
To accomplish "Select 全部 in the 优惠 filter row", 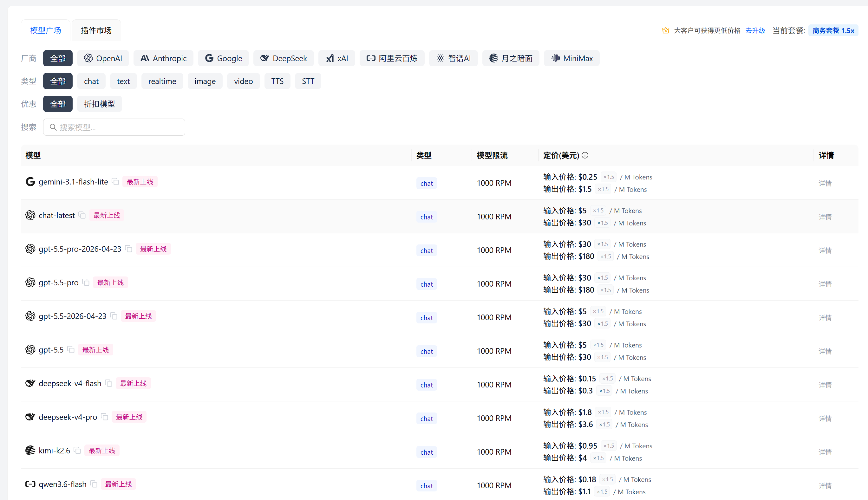I will click(x=58, y=104).
